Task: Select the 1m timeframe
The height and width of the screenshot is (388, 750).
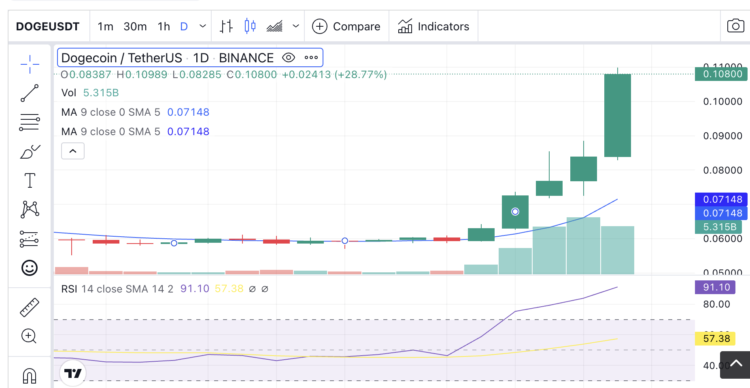Action: (105, 26)
